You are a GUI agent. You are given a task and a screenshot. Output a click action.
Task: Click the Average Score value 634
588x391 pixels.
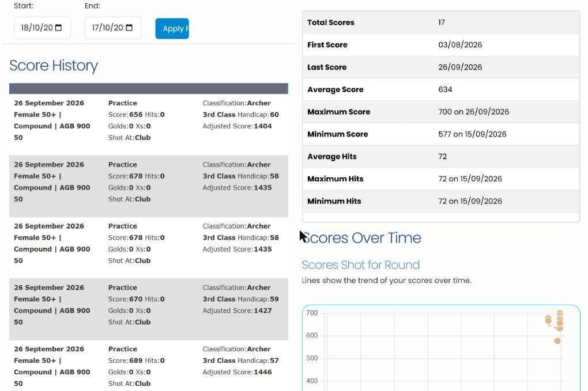(445, 89)
